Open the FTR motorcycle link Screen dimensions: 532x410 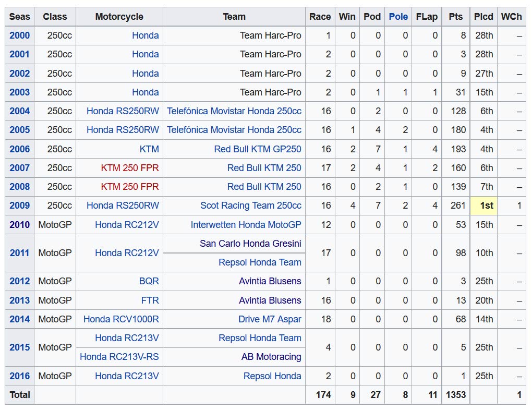tap(150, 300)
